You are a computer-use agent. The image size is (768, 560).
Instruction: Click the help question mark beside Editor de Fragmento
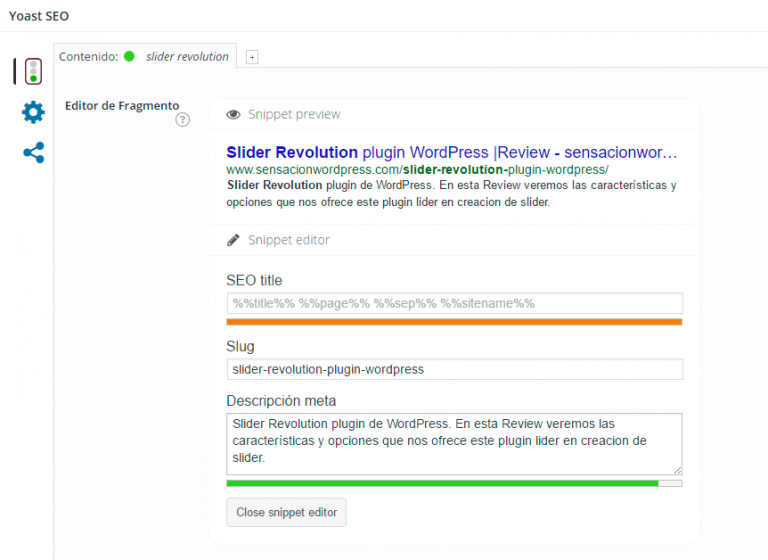pos(183,120)
